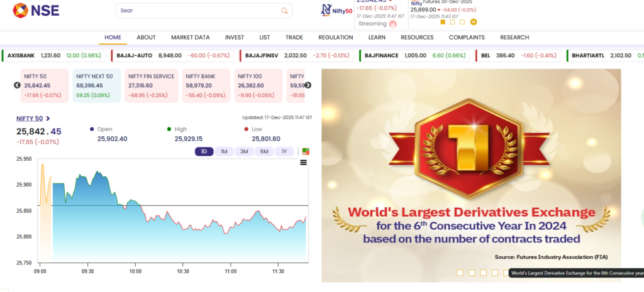Open the ABOUT menu
Image resolution: width=644 pixels, height=292 pixels.
tap(146, 37)
